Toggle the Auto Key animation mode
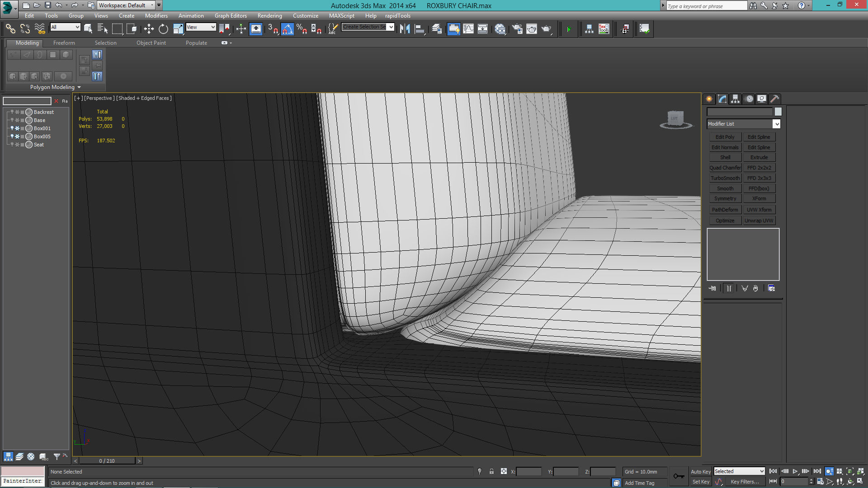Viewport: 868px width, 488px height. coord(700,472)
